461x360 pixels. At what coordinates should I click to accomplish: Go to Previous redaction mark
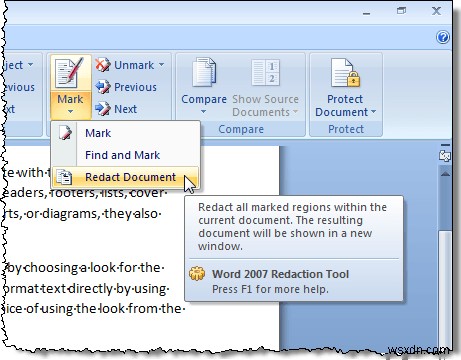[x=126, y=87]
